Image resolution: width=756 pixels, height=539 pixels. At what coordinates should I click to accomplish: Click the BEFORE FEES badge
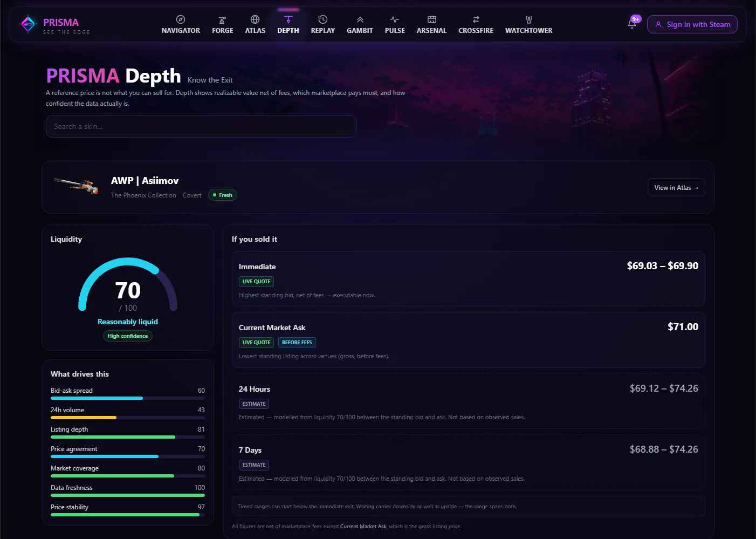297,343
